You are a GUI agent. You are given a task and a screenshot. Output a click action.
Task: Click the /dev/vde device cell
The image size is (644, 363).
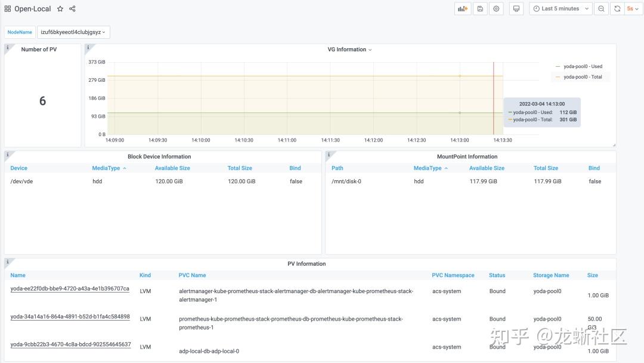point(22,181)
